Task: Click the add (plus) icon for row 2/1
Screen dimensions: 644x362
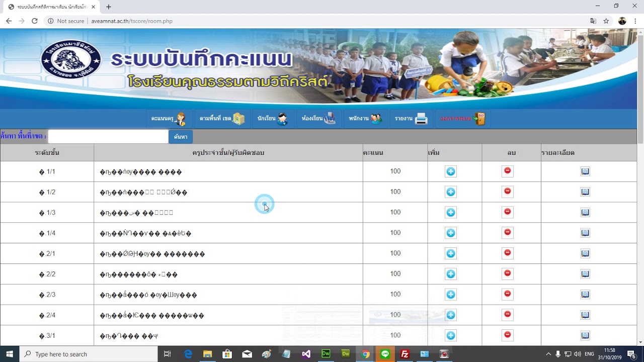Action: [451, 253]
